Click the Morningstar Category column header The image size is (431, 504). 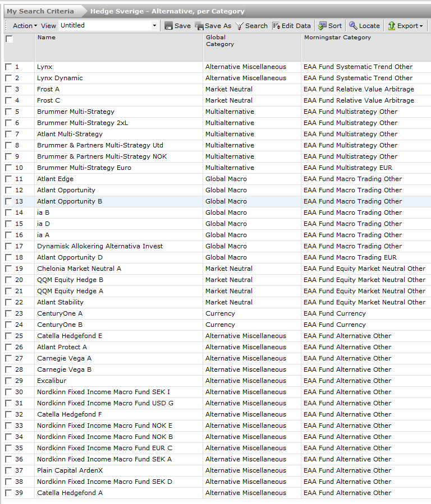click(x=337, y=38)
